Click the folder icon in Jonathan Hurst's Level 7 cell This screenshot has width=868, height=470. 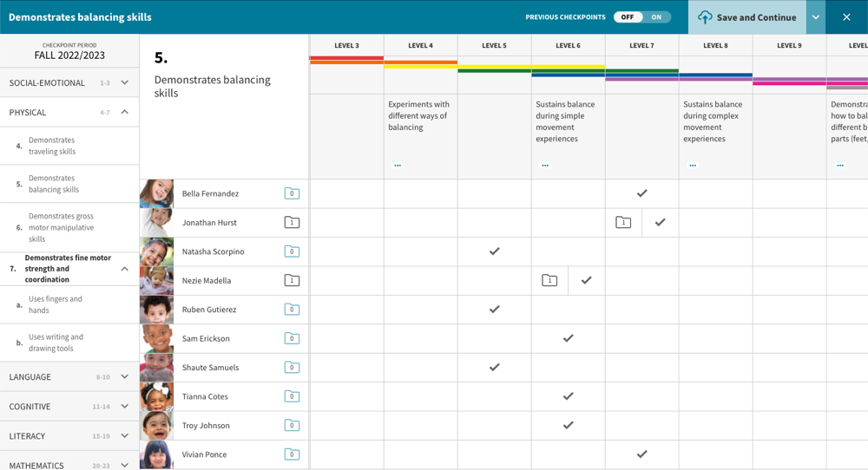coord(623,223)
